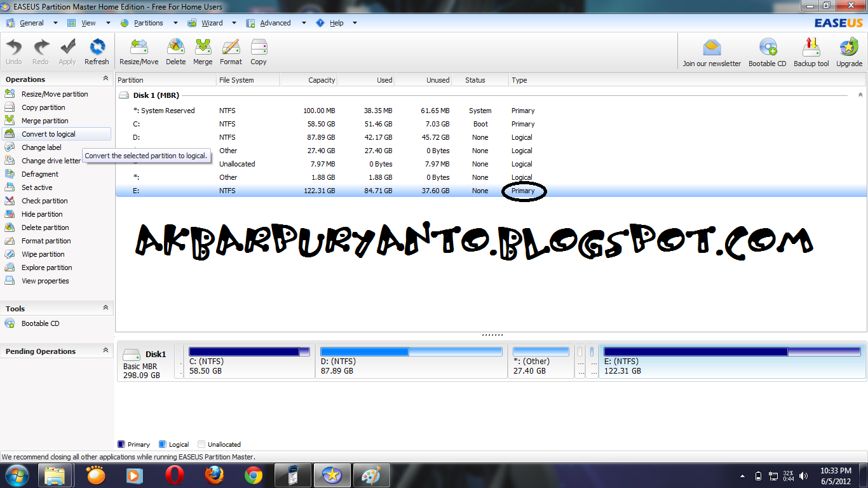Select the D: NTFS partition block
The width and height of the screenshot is (868, 488).
[x=410, y=360]
